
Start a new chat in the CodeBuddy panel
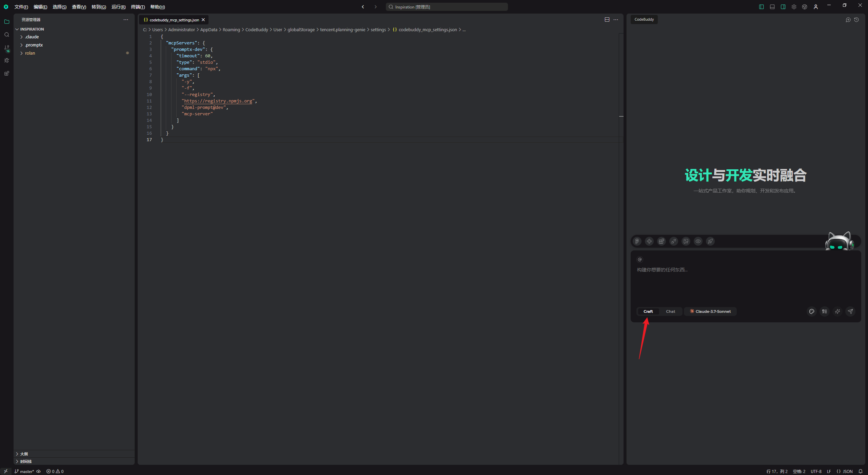[848, 20]
